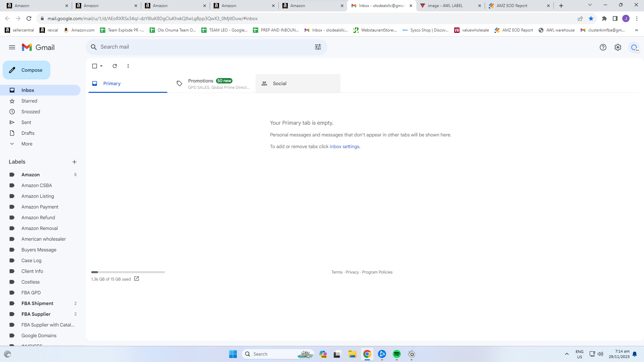The image size is (644, 362).
Task: Open Chrome profile avatar J
Action: coord(626,18)
